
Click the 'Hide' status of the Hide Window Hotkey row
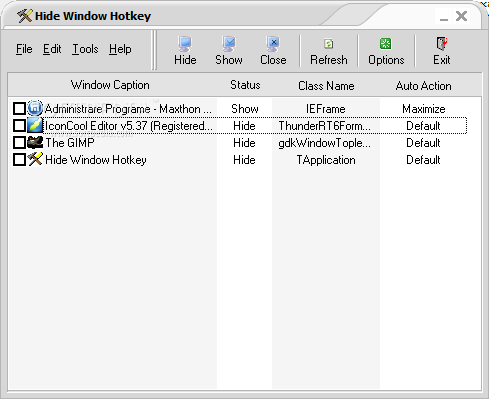[x=244, y=160]
